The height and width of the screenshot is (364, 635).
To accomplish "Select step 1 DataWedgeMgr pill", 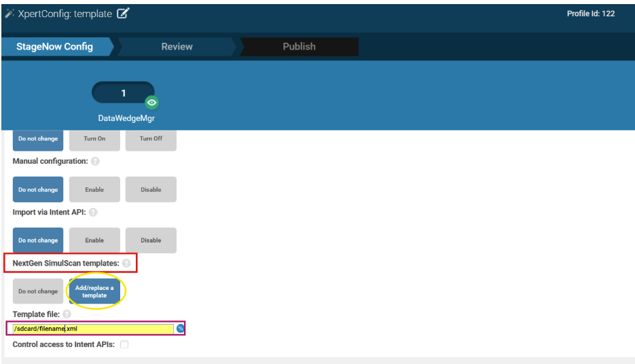I will pos(123,93).
